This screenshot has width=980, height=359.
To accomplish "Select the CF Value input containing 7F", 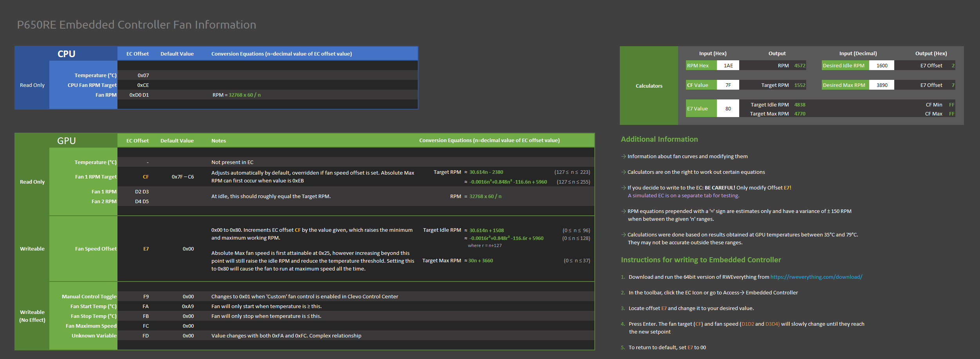I will [x=728, y=85].
